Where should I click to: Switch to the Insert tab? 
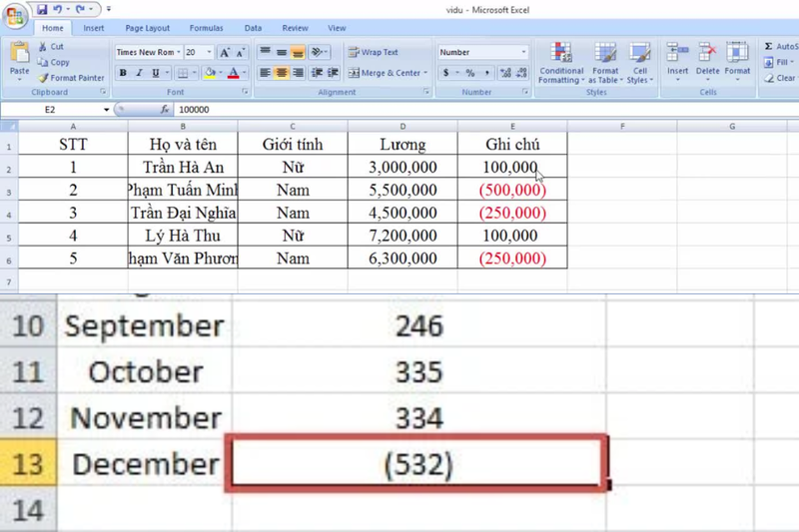(94, 28)
